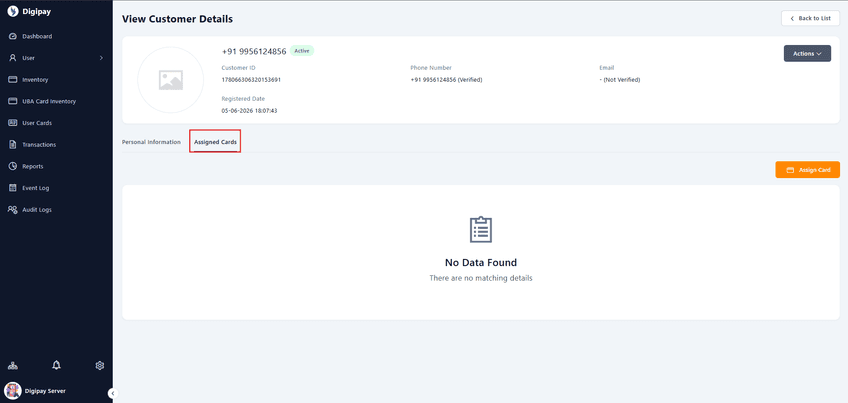Click the Inventory card icon
Image resolution: width=848 pixels, height=403 pixels.
(x=13, y=80)
